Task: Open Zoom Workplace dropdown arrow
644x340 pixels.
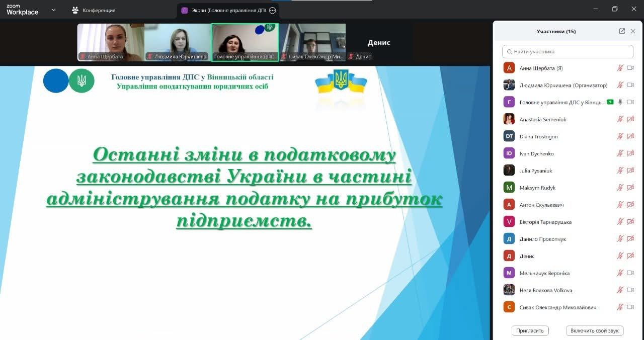Action: [54, 10]
